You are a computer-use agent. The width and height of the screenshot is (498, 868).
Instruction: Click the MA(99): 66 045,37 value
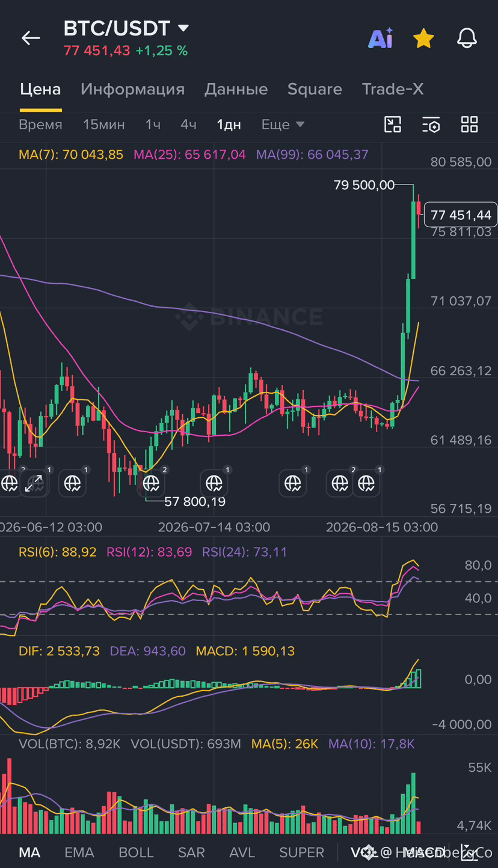(x=312, y=154)
